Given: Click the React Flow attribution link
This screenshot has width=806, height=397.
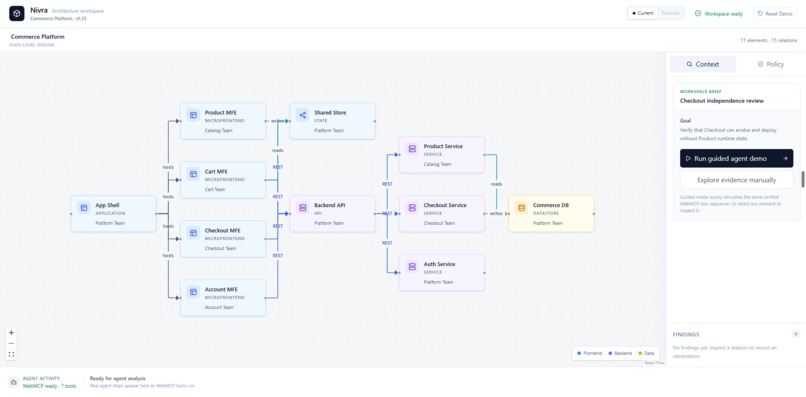Looking at the screenshot, I should (654, 363).
